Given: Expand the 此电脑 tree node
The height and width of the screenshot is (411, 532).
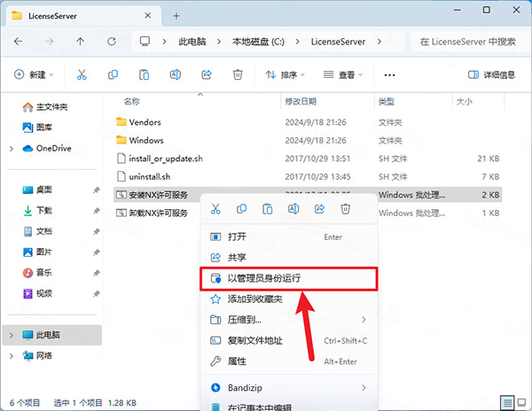Looking at the screenshot, I should coord(12,335).
